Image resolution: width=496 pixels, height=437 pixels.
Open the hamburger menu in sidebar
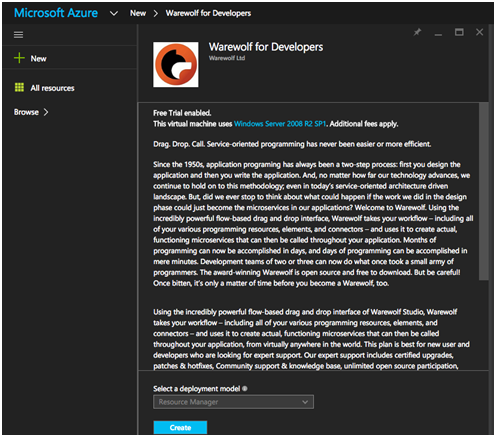point(18,35)
